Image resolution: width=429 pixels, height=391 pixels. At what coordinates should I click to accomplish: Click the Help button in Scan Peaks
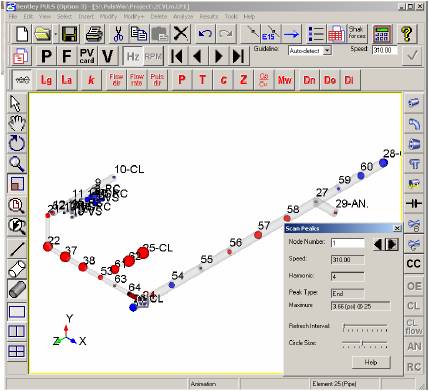pos(371,362)
